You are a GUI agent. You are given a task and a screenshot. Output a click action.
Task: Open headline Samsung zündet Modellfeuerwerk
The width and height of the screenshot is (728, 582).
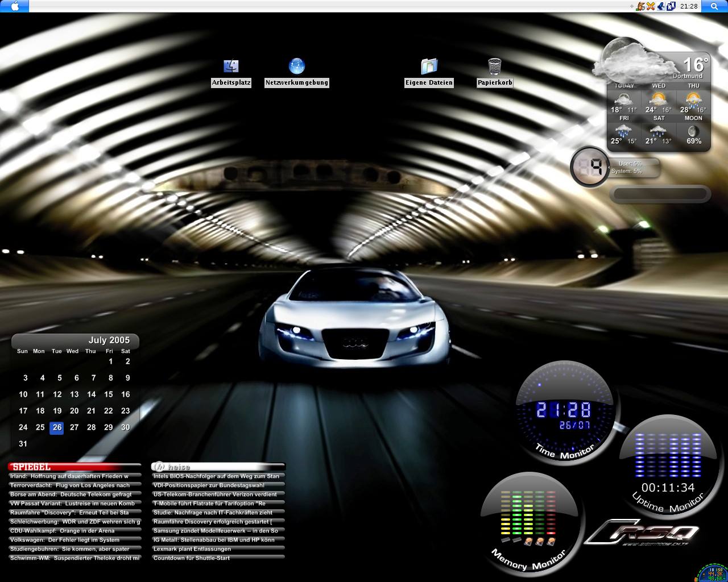tap(218, 531)
